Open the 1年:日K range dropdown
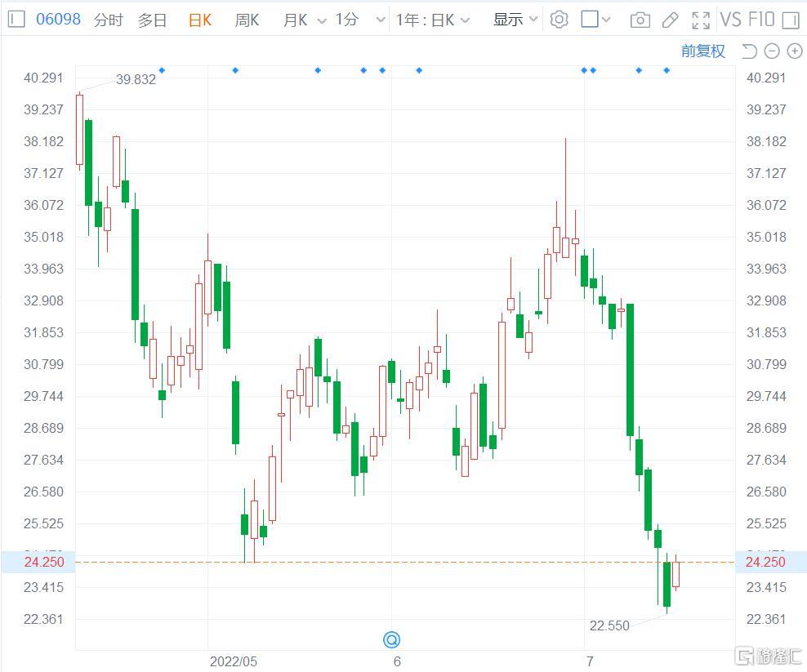The height and width of the screenshot is (672, 807). [x=432, y=20]
